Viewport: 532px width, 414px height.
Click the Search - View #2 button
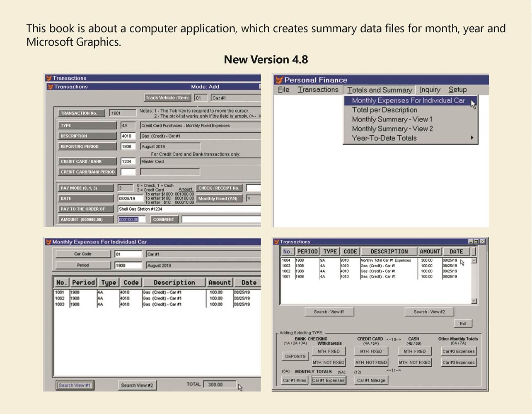(429, 312)
